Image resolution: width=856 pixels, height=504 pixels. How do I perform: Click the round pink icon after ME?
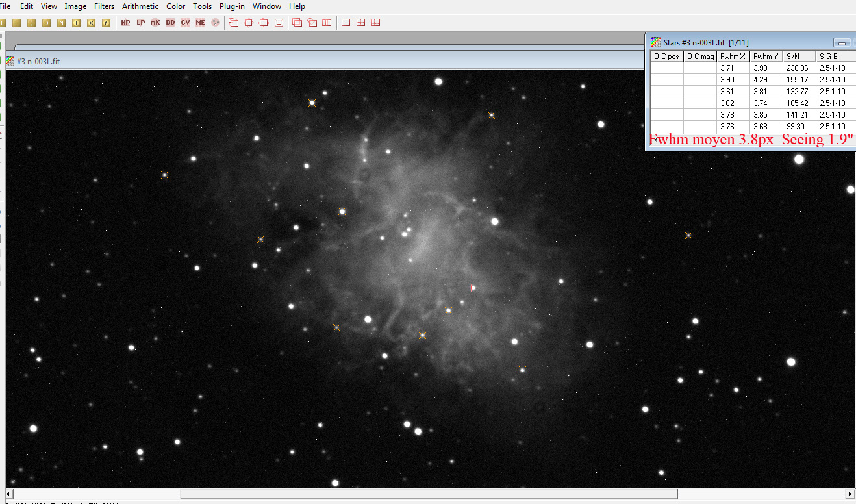pos(215,23)
